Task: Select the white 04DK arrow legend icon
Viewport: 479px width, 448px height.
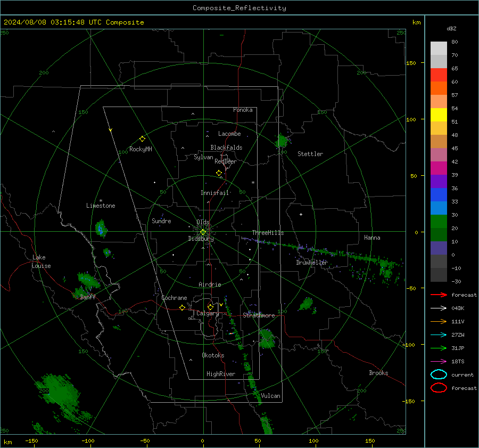Action: [439, 308]
